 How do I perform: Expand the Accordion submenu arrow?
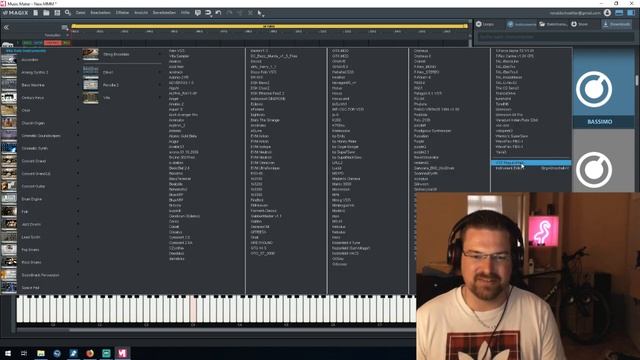78,60
